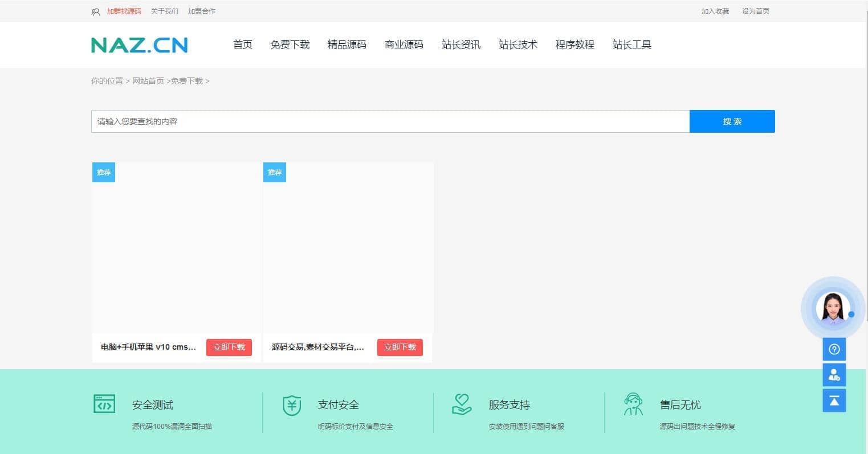Go to 精品源码 in navigation
Viewport: 868px width, 454px height.
pyautogui.click(x=347, y=44)
